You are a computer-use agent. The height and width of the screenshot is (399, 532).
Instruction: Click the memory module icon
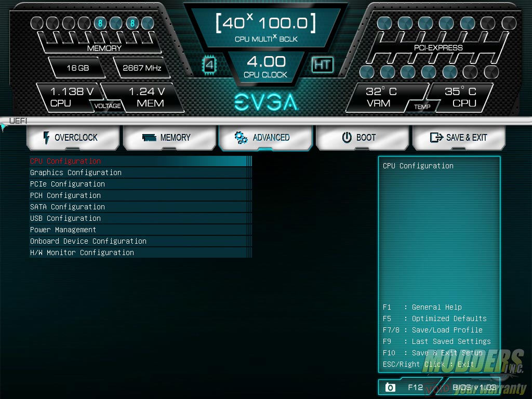[149, 137]
